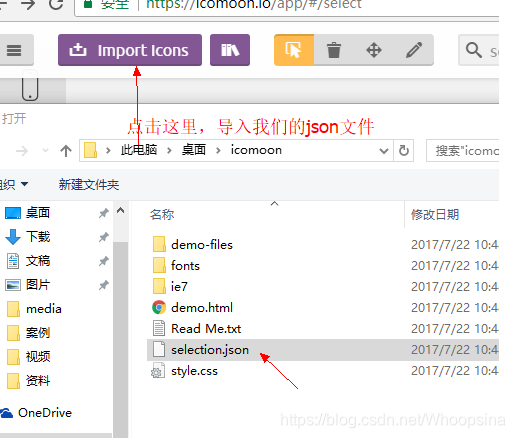Viewport: 515px width, 438px height.
Task: Select the demo-files folder
Action: (x=202, y=245)
